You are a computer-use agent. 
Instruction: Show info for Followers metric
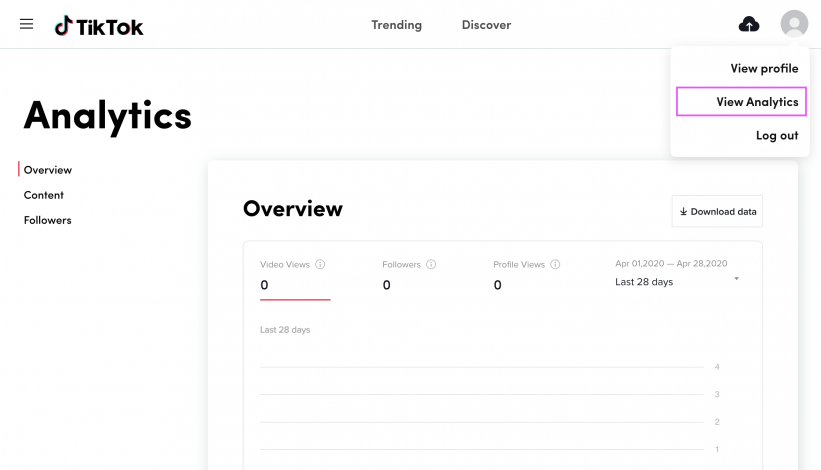click(431, 264)
